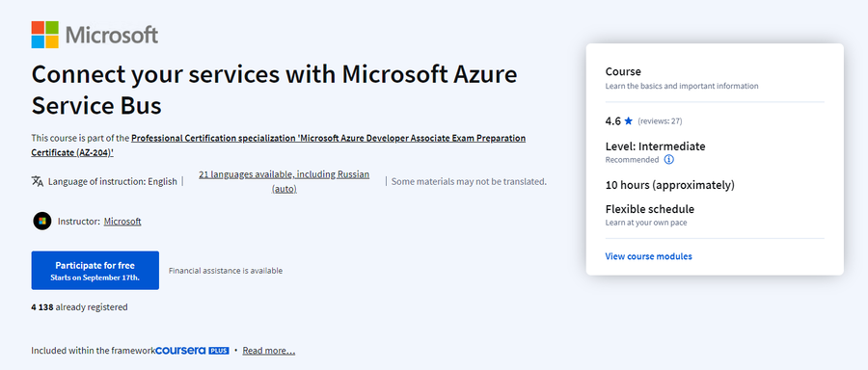Click the blue rating star icon

(628, 121)
